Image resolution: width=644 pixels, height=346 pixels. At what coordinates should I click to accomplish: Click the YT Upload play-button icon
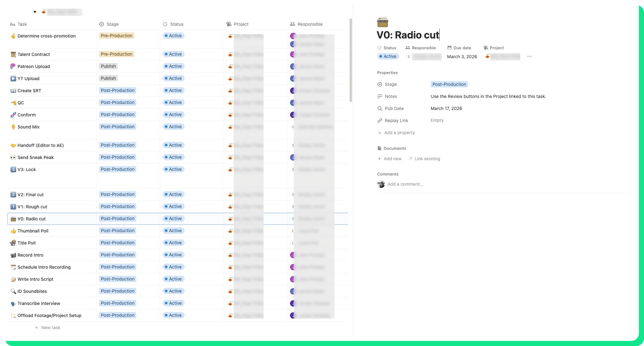pyautogui.click(x=13, y=79)
